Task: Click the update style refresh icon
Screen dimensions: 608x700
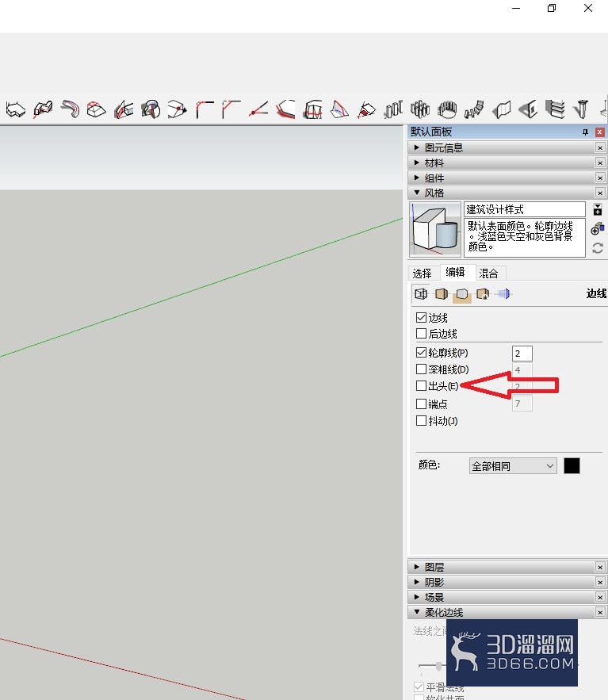Action: click(597, 248)
